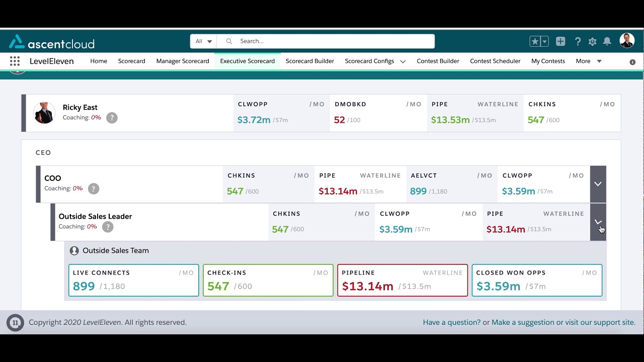The width and height of the screenshot is (644, 362).
Task: Click the ascentcloud logo
Action: [x=52, y=42]
